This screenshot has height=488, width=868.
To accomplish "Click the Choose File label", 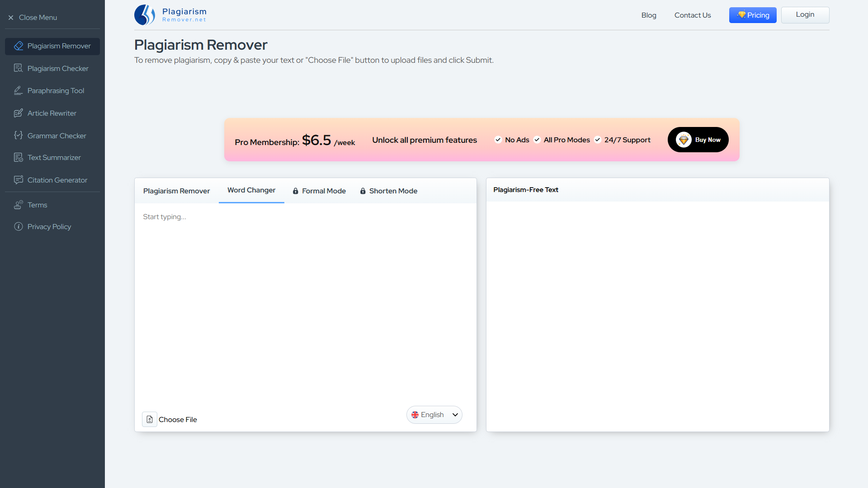I will coord(178,419).
